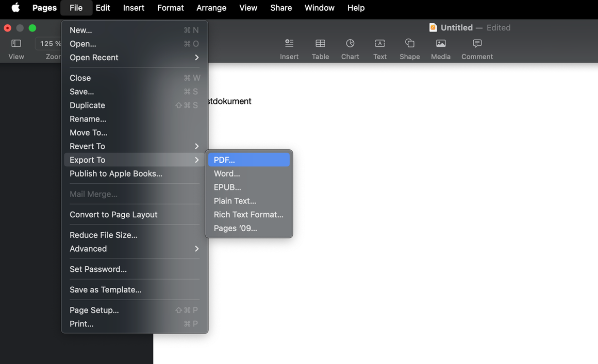The height and width of the screenshot is (364, 598).
Task: Choose Print... from the File menu
Action: point(134,324)
